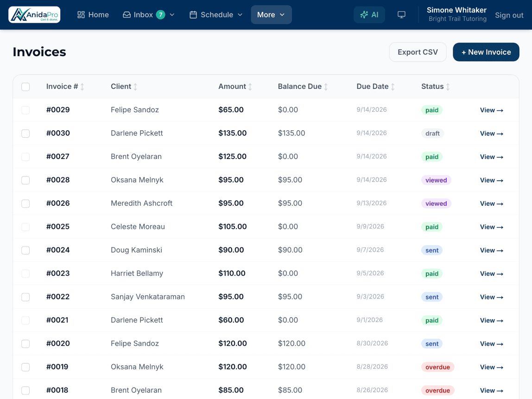Go to the Home page
The width and height of the screenshot is (532, 399).
click(x=93, y=14)
